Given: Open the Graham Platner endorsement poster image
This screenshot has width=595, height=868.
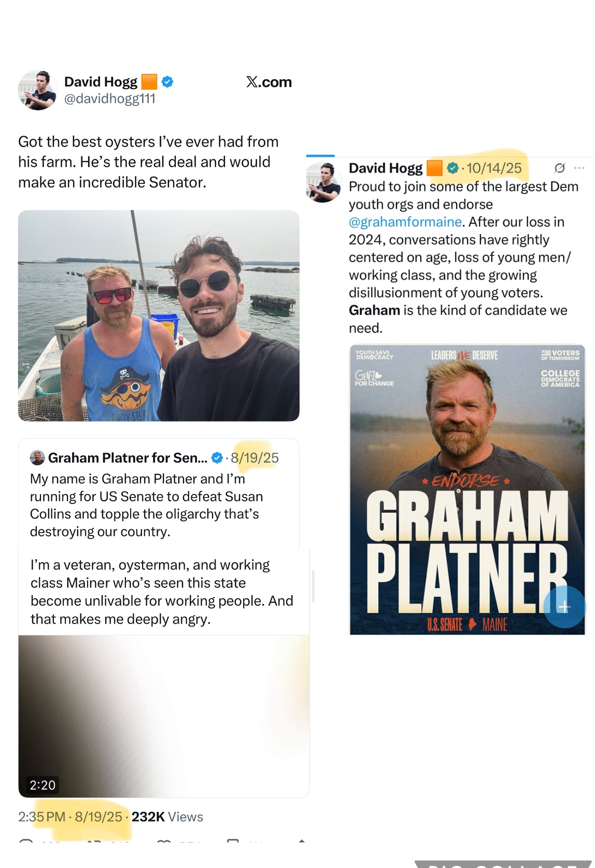Looking at the screenshot, I should pos(467,489).
